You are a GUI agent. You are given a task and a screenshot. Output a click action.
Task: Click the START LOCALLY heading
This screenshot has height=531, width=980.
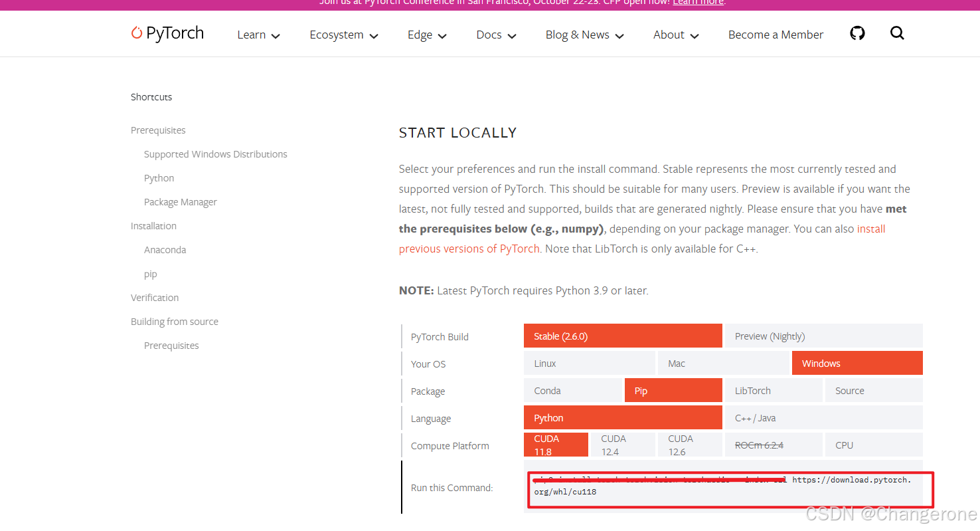coord(457,132)
